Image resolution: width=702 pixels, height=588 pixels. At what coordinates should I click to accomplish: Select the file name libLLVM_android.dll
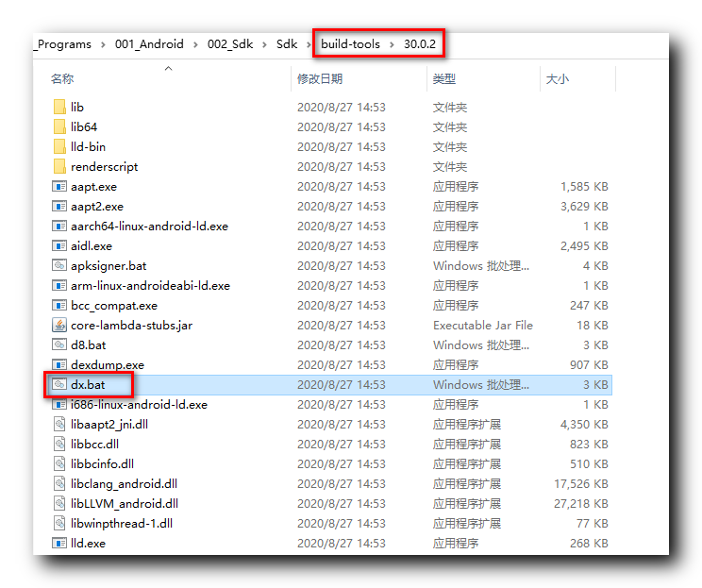coord(125,504)
